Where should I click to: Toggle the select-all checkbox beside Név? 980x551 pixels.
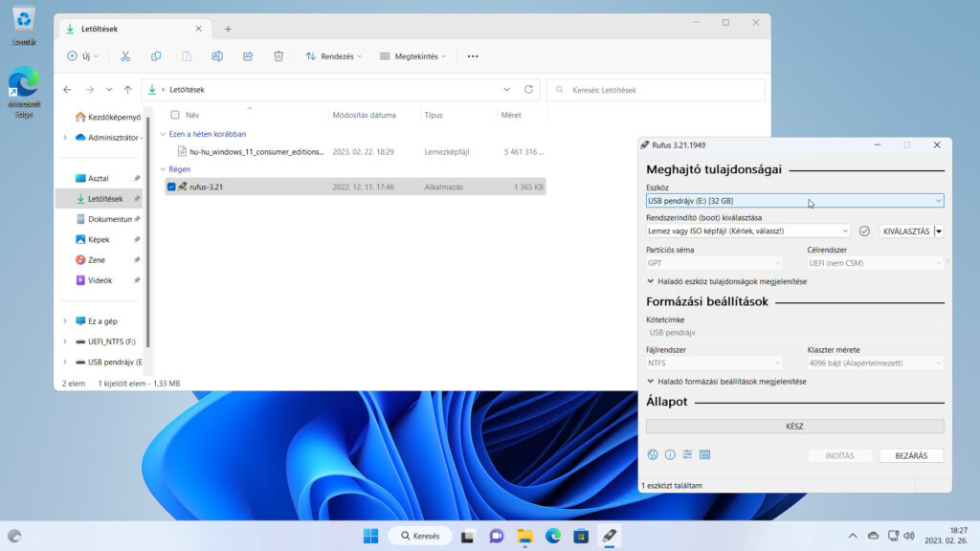pyautogui.click(x=175, y=115)
